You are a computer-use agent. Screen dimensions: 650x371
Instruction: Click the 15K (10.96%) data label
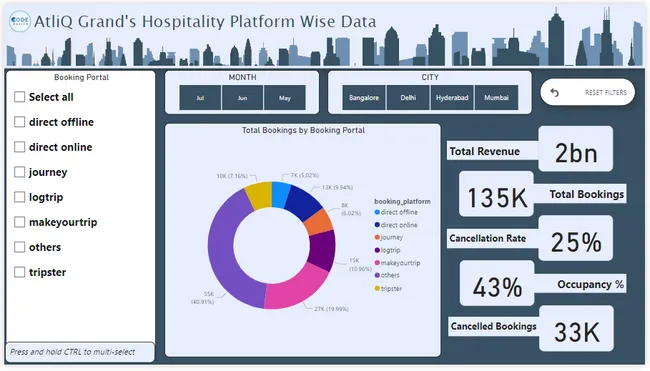click(360, 264)
